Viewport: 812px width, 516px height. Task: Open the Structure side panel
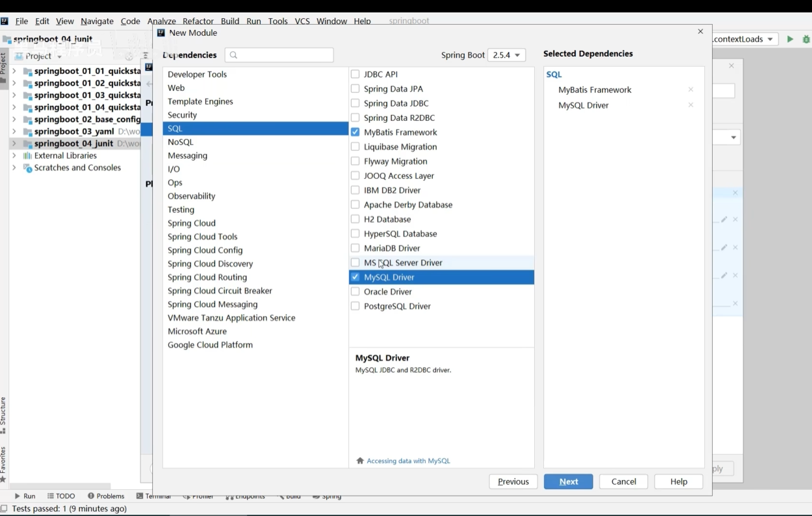point(3,415)
